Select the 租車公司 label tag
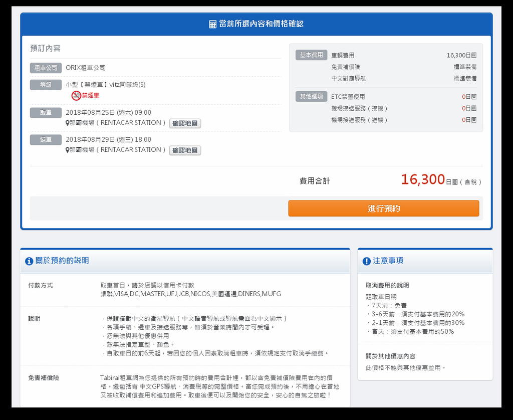 point(46,68)
